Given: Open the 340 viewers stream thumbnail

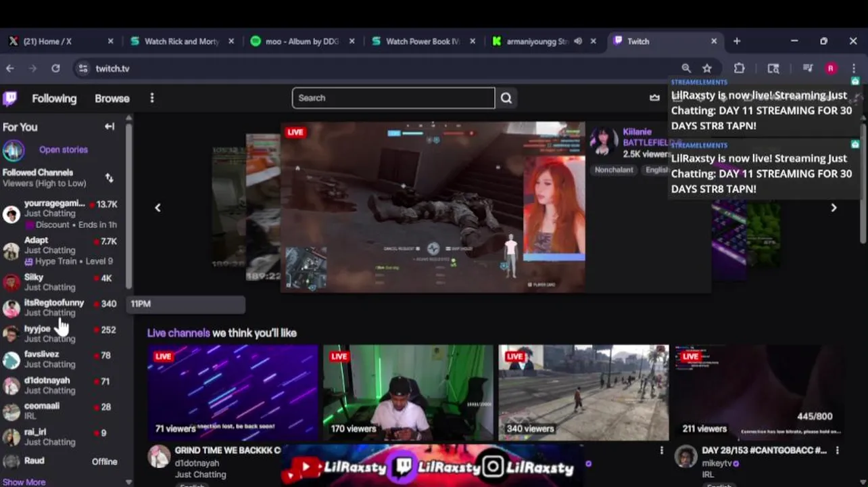Looking at the screenshot, I should (x=584, y=393).
